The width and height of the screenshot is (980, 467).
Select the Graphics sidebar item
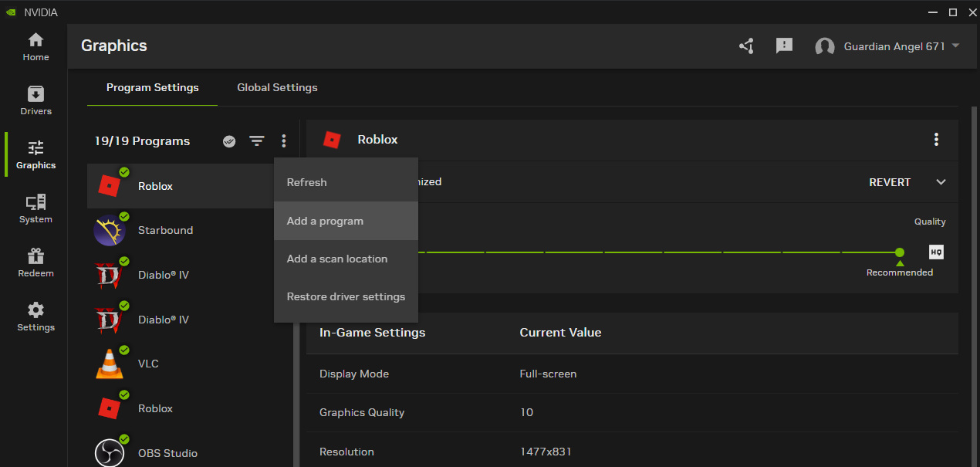[35, 154]
